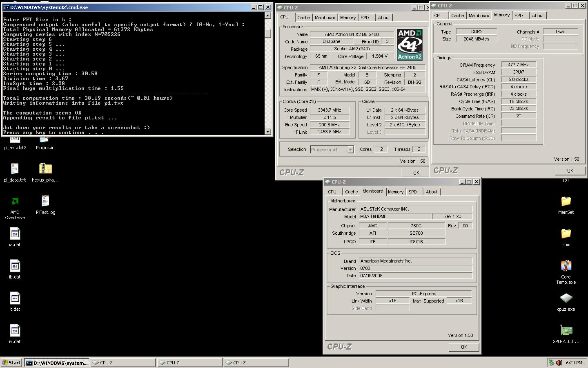
Task: Open Cache tab in Mainboard window
Action: tap(351, 192)
